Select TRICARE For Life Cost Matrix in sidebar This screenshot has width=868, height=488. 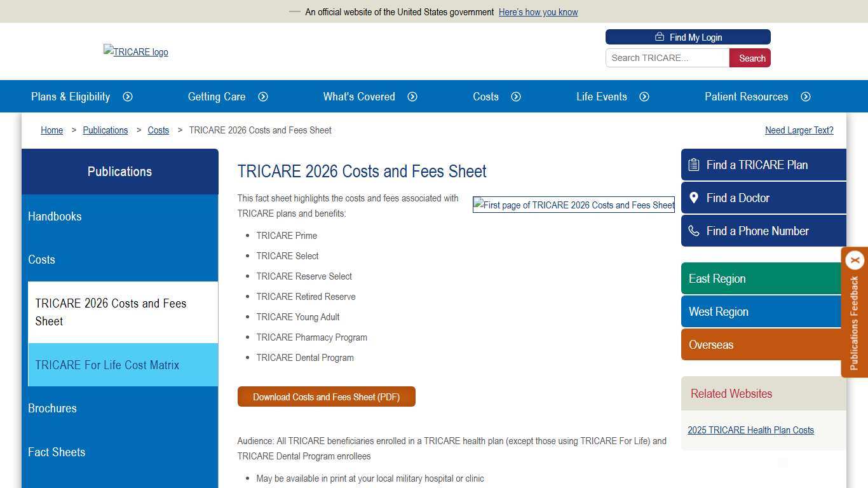(107, 365)
